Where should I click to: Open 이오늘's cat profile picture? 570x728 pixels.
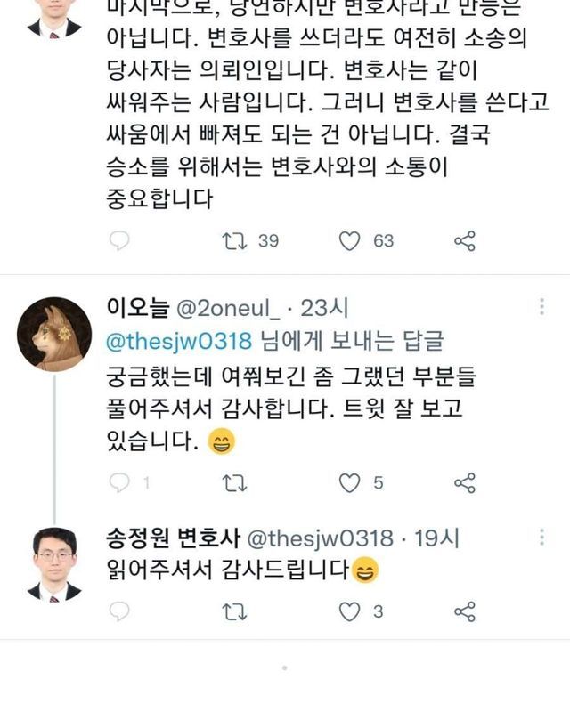(x=54, y=333)
